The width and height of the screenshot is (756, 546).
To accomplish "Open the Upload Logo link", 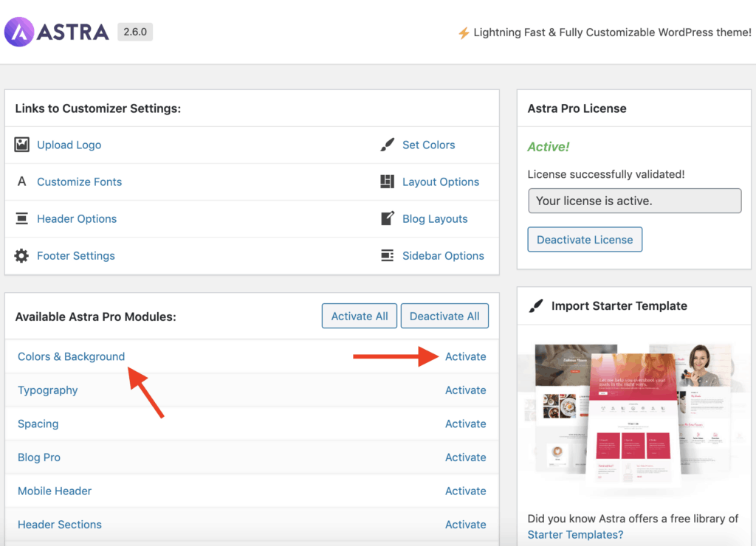I will [69, 145].
